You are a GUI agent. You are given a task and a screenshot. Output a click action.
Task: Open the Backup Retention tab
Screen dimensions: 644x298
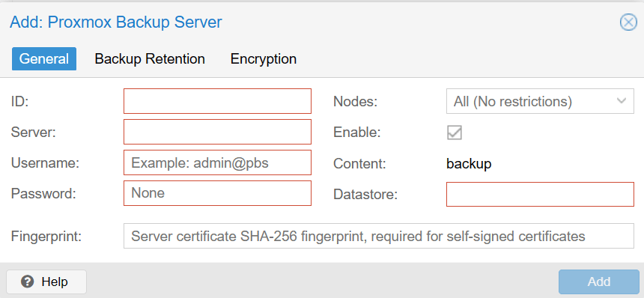[150, 58]
